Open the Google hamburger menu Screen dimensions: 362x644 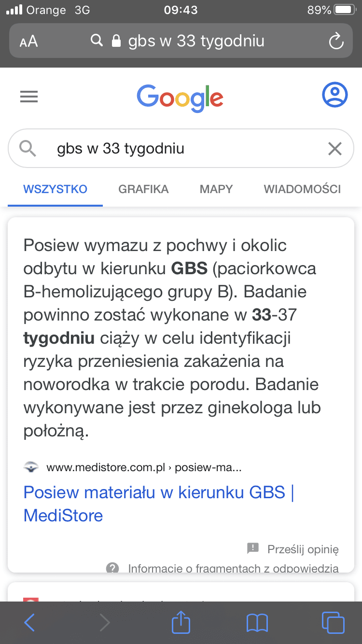[29, 98]
